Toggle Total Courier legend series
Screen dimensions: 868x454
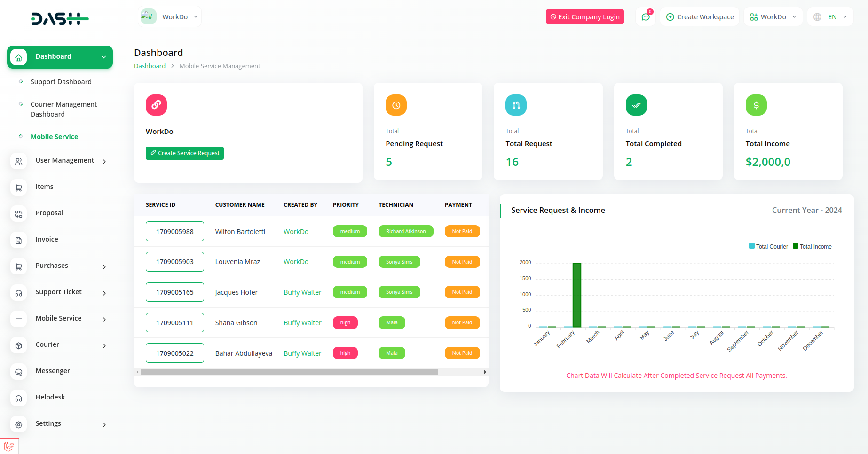768,246
